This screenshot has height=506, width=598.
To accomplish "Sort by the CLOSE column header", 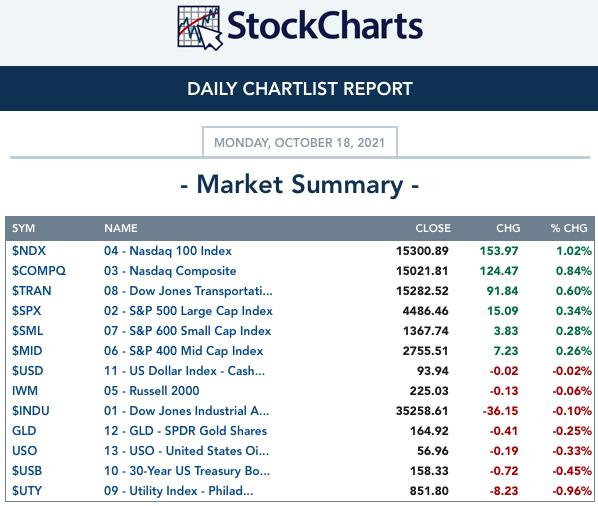I will (433, 228).
